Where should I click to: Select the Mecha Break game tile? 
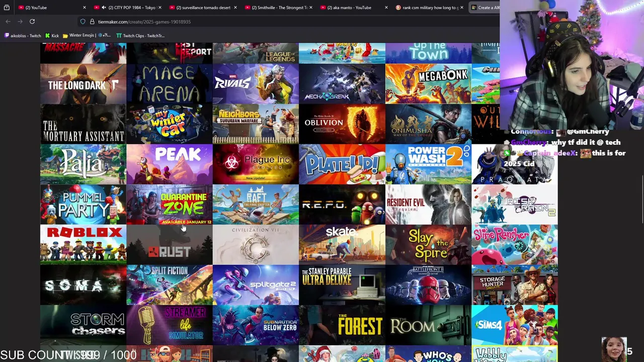(x=342, y=84)
